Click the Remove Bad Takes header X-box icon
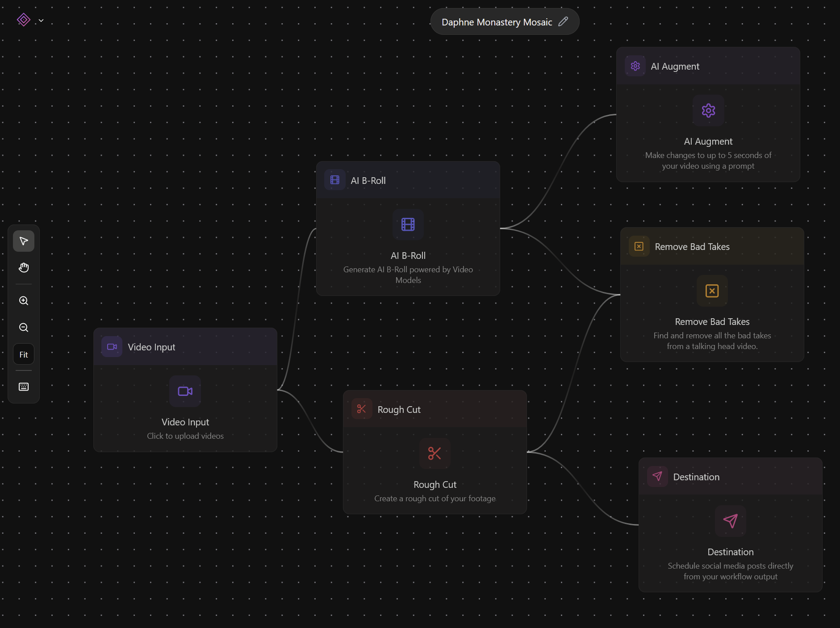The image size is (840, 628). (x=639, y=246)
